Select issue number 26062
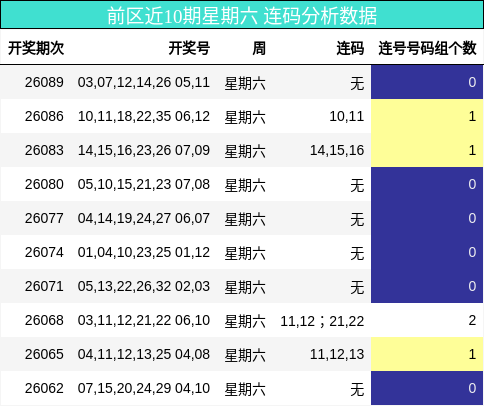The image size is (484, 406). click(44, 388)
